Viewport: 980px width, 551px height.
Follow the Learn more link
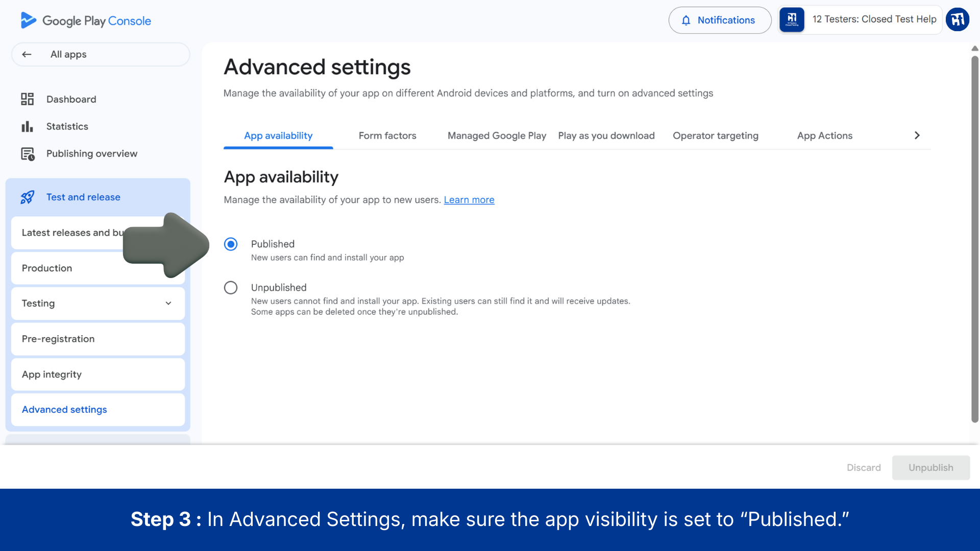[x=469, y=200]
